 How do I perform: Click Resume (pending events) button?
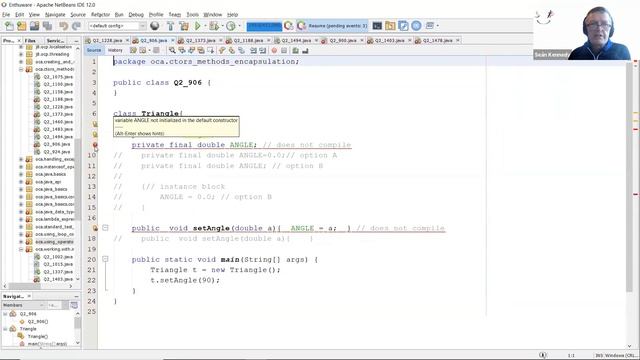click(x=332, y=26)
